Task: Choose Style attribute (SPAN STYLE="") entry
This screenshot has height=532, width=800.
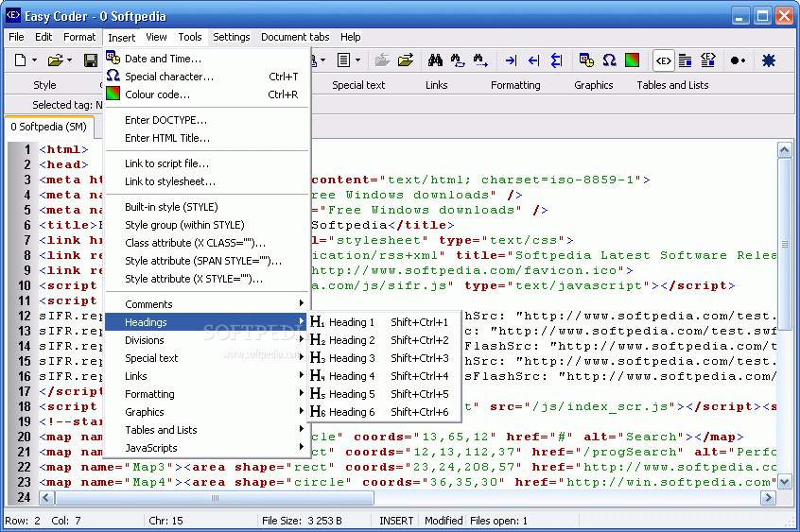Action: pyautogui.click(x=207, y=261)
